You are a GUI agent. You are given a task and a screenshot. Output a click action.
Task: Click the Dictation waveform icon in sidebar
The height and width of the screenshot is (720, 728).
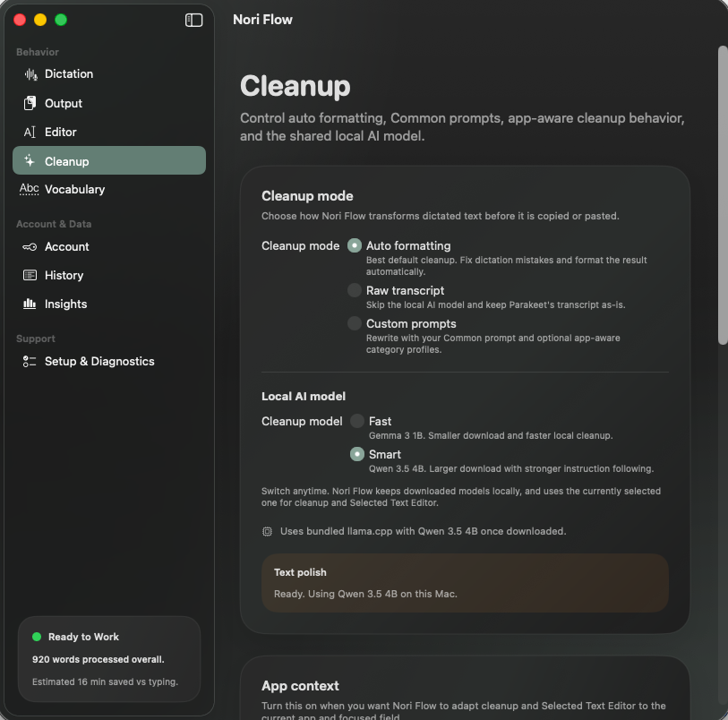(30, 74)
